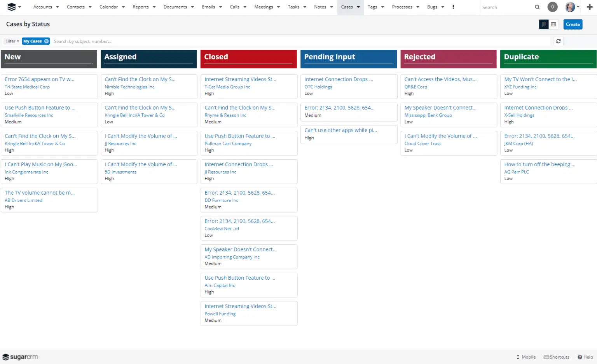
Task: Open case 'Error 7654 appears on TV w...'
Action: click(x=39, y=79)
